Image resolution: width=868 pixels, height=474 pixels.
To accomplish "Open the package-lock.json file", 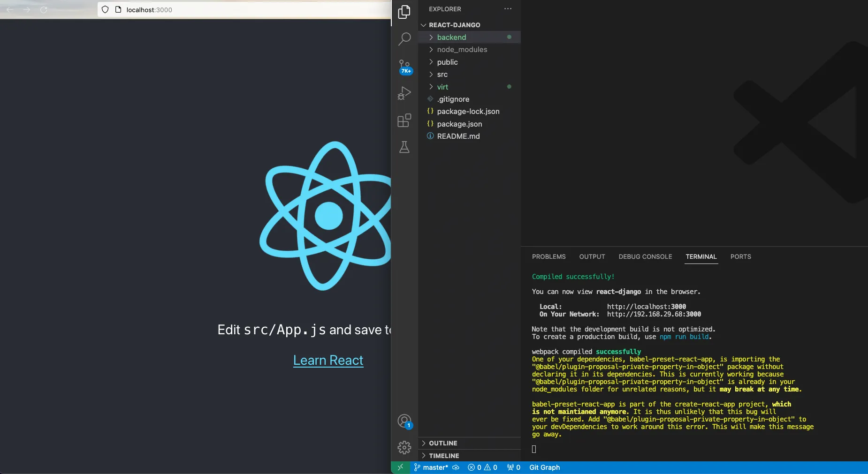I will pos(469,111).
